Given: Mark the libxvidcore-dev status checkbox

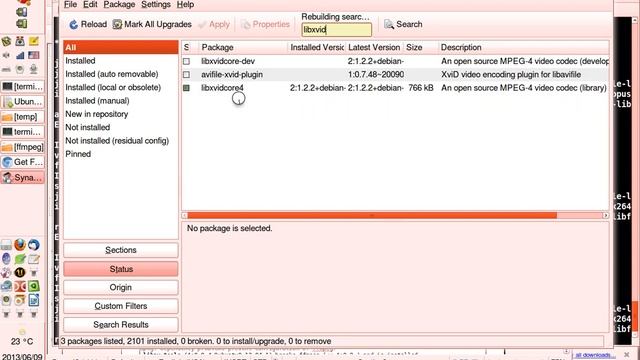Looking at the screenshot, I should pyautogui.click(x=187, y=61).
